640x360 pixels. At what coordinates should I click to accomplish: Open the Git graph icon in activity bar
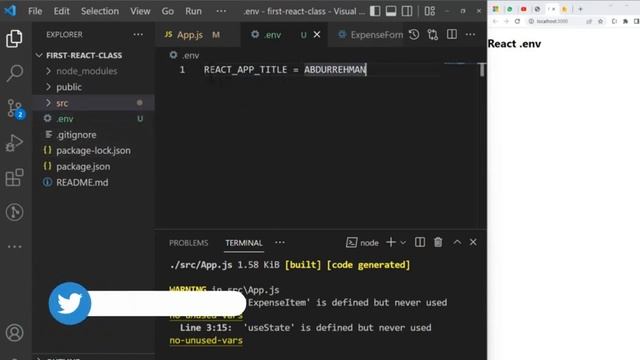tap(14, 212)
